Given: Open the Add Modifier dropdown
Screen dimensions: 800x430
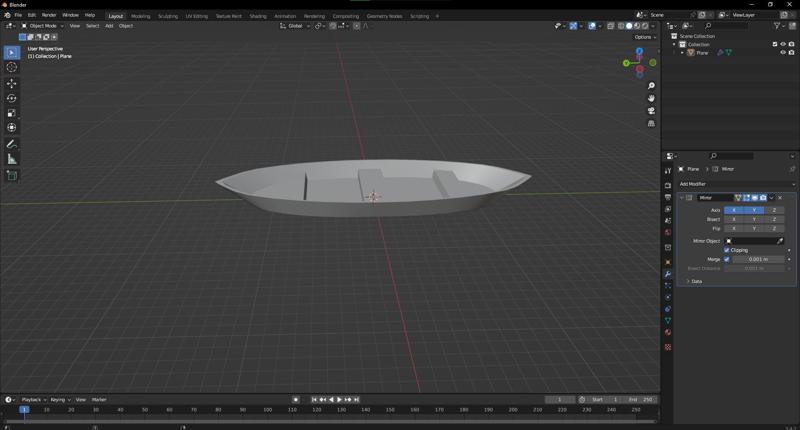Looking at the screenshot, I should 736,184.
